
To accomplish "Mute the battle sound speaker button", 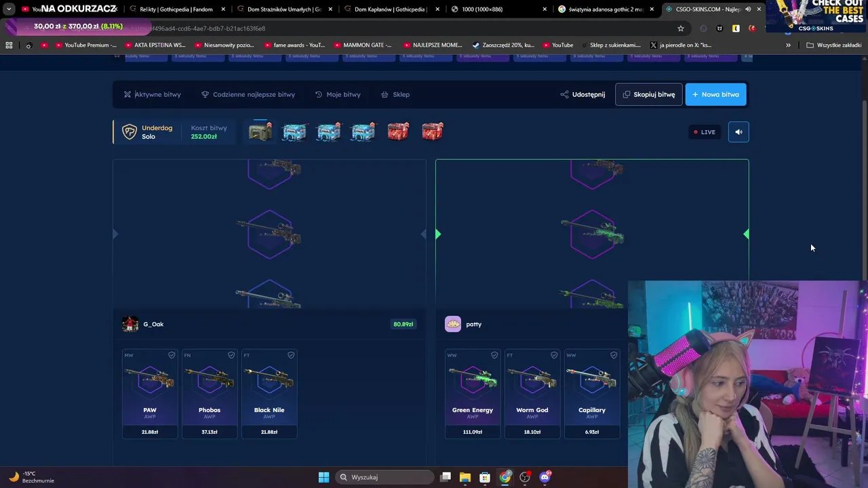I will tap(738, 132).
